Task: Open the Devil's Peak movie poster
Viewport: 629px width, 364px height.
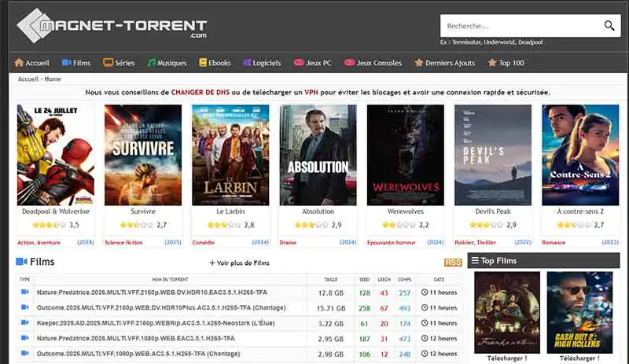Action: pos(493,155)
